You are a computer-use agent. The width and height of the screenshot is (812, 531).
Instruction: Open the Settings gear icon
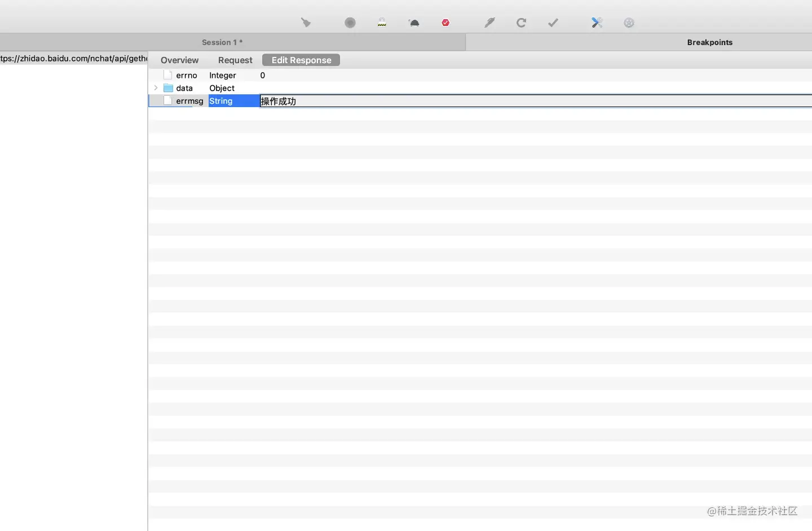coord(629,23)
